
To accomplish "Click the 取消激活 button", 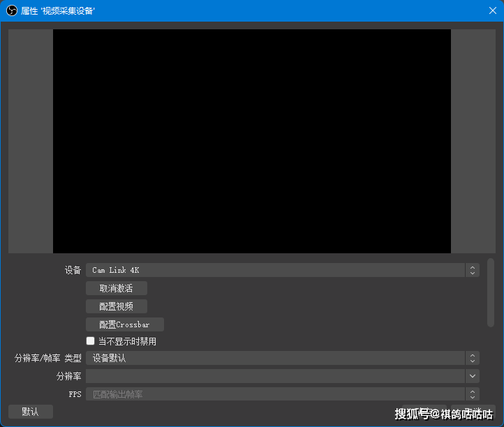I will click(116, 288).
